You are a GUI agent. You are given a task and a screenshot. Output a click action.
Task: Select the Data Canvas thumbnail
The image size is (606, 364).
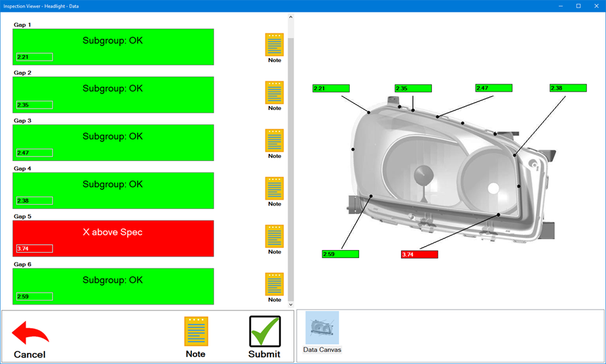(322, 329)
